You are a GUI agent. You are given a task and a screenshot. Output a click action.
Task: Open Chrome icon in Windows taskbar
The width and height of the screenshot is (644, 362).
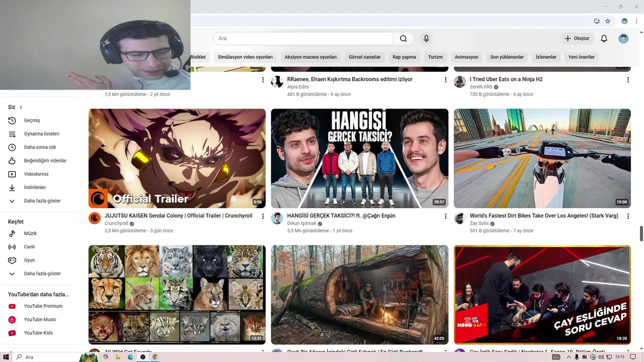(x=155, y=357)
